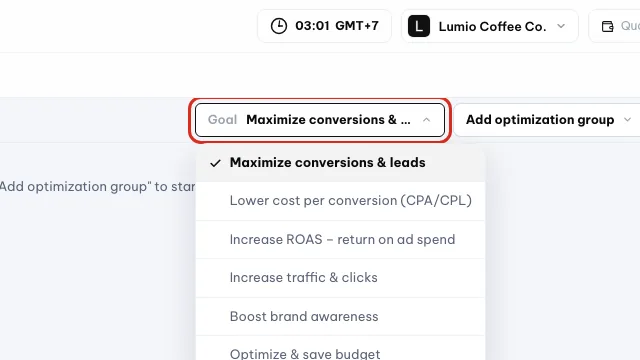This screenshot has height=360, width=640.
Task: Open the Lumio Coffee Co. account switcher
Action: point(490,26)
